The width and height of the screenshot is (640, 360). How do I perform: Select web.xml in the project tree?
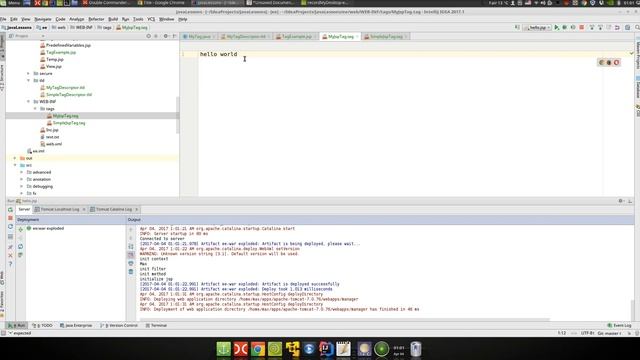(54, 144)
